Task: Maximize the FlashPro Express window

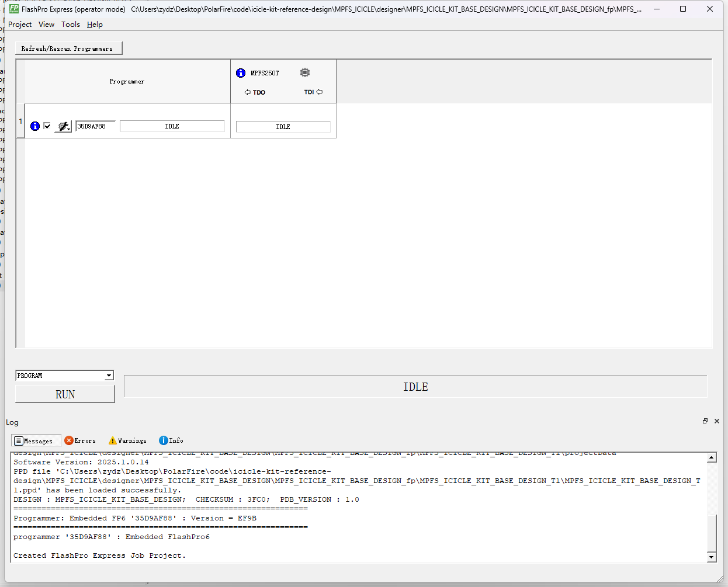Action: pyautogui.click(x=683, y=9)
